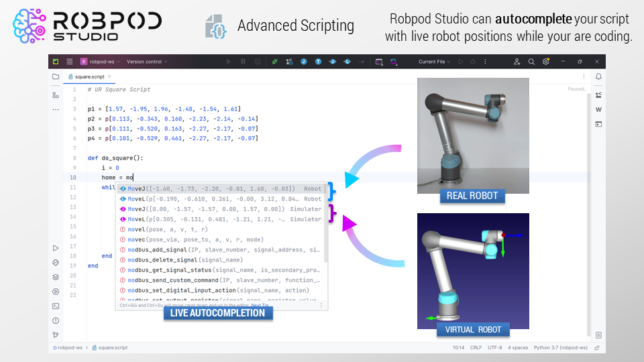Select MoveJ Robot autocomplete suggestion

coord(221,189)
